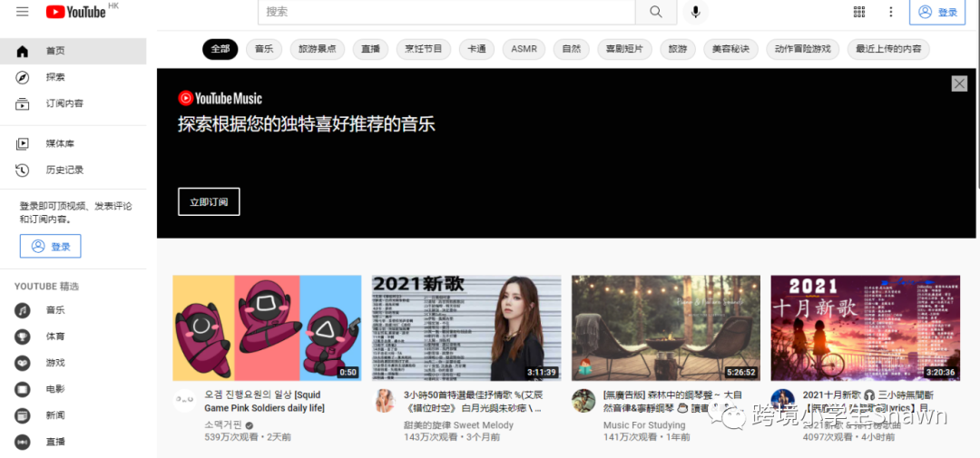Click the 立即订阅 button
980x458 pixels.
[209, 201]
